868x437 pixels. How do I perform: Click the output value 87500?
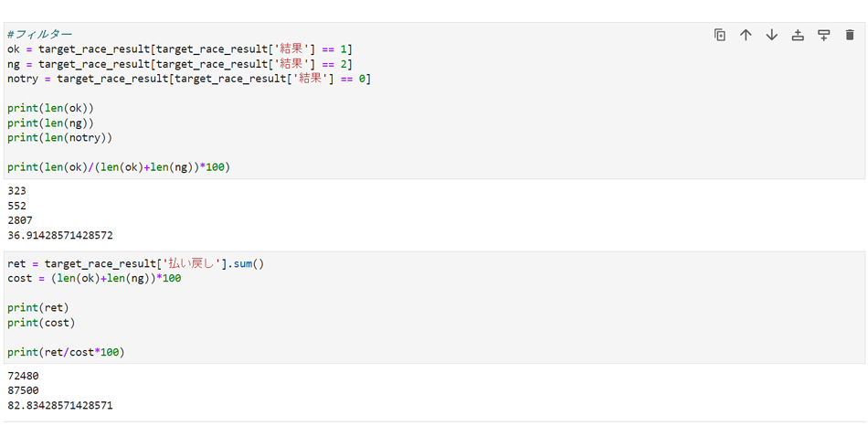23,390
